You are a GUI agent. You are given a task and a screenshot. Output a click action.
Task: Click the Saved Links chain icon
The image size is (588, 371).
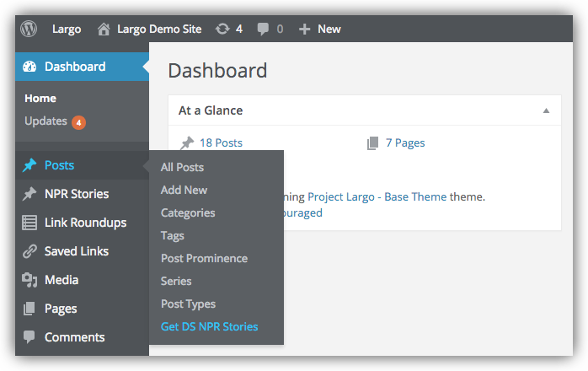point(29,251)
